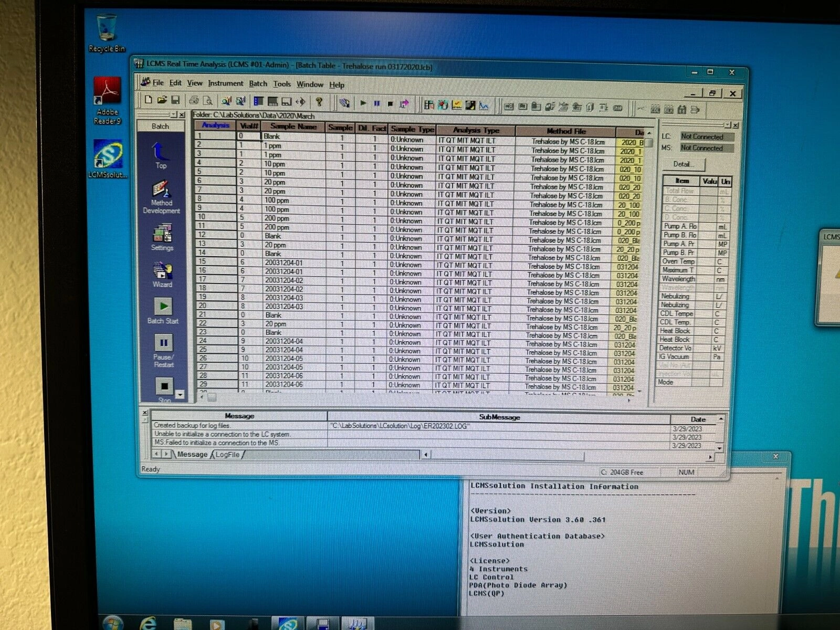Screen dimensions: 840x630
Task: Click the File Explorer taskbar icon
Action: point(183,624)
